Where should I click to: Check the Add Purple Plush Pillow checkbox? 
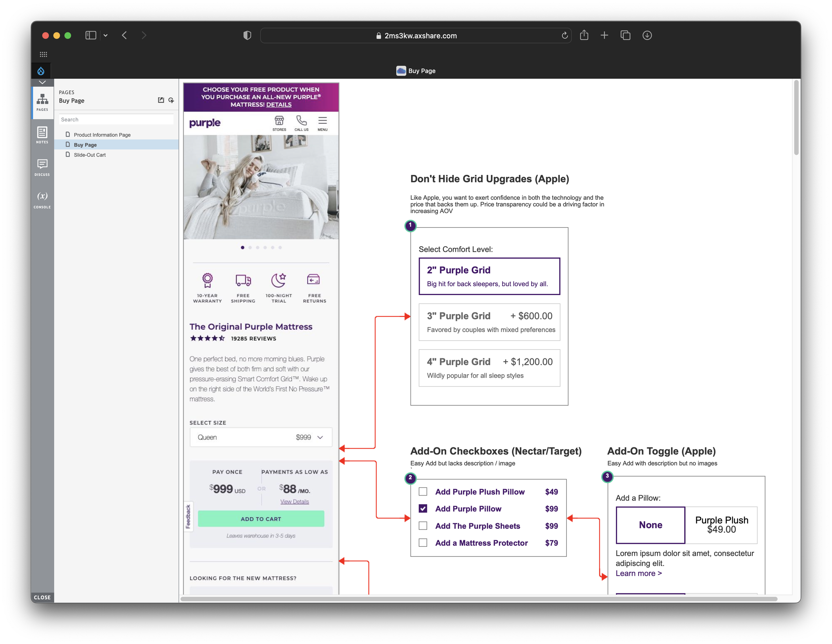coord(423,491)
